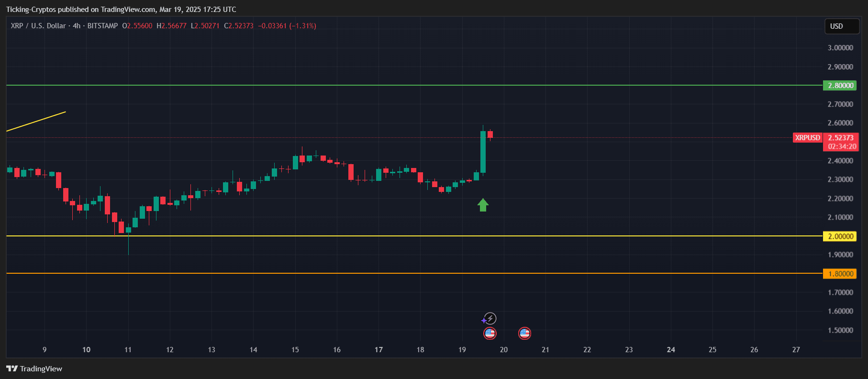
Task: Click the change value −0.03361 (−1.31%)
Action: (287, 26)
